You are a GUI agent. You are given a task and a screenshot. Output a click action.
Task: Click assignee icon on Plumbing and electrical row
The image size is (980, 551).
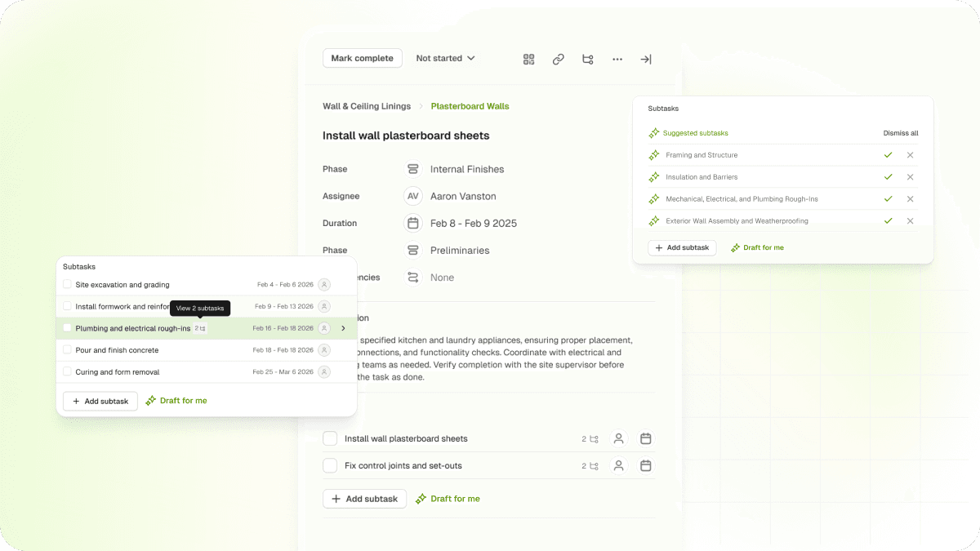tap(324, 328)
